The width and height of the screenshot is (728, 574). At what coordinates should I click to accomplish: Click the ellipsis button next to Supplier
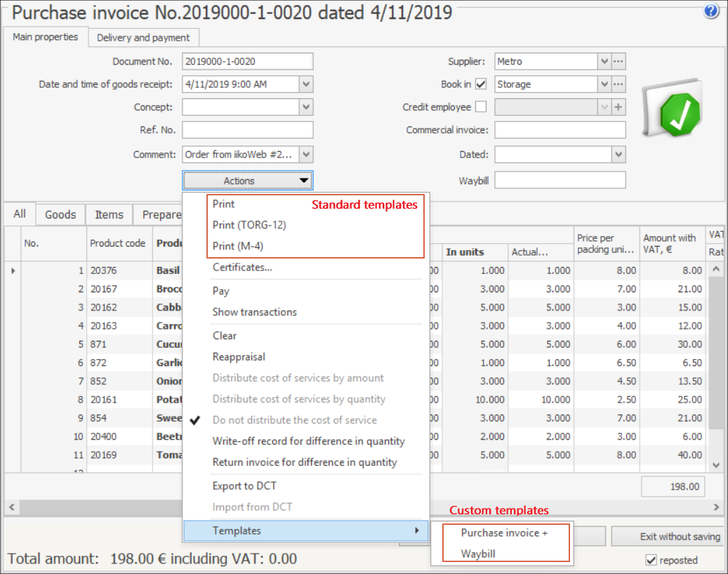[x=618, y=62]
